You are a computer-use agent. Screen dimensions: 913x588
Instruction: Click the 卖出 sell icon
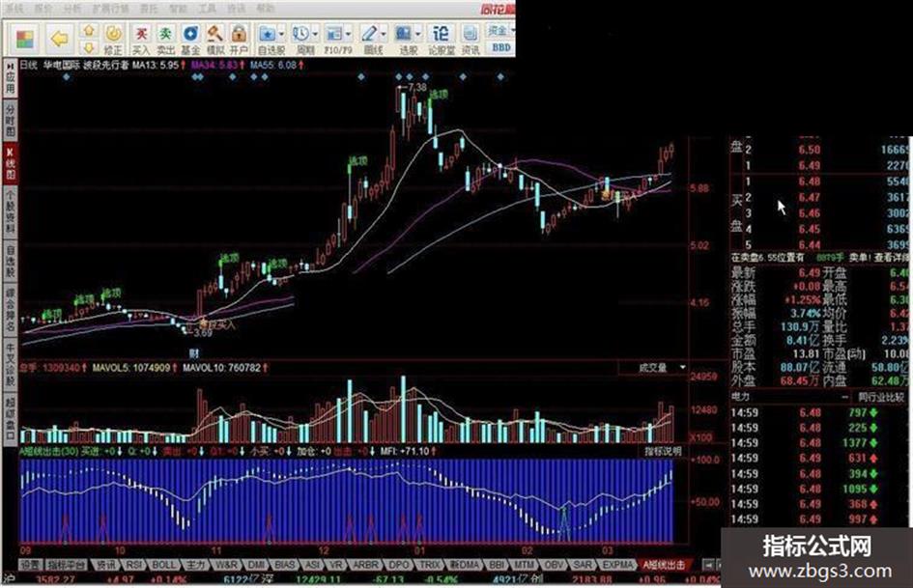[x=166, y=39]
